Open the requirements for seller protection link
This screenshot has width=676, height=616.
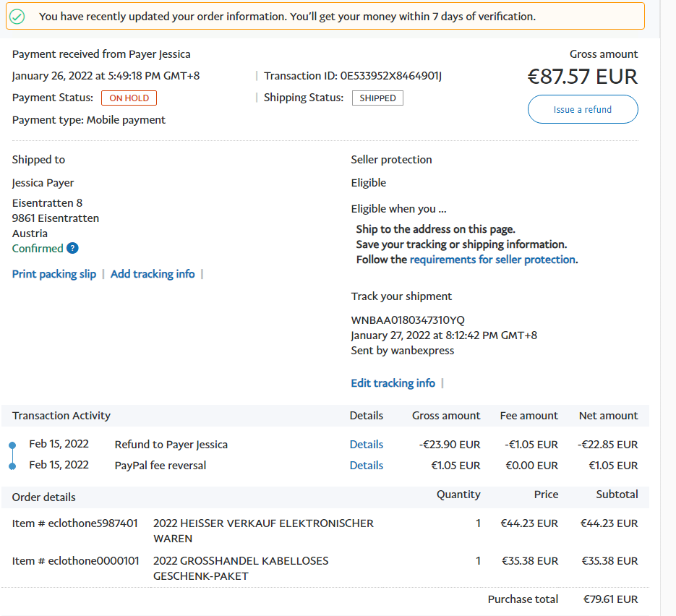pyautogui.click(x=492, y=260)
